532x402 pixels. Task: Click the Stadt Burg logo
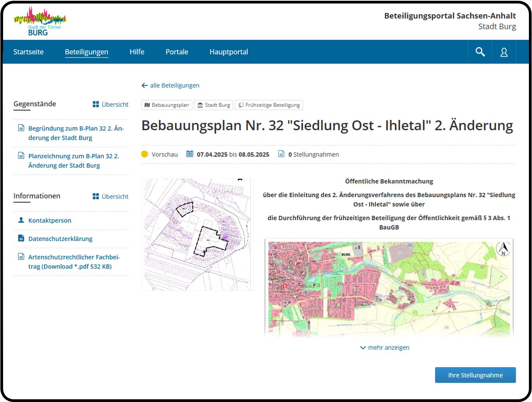[40, 21]
